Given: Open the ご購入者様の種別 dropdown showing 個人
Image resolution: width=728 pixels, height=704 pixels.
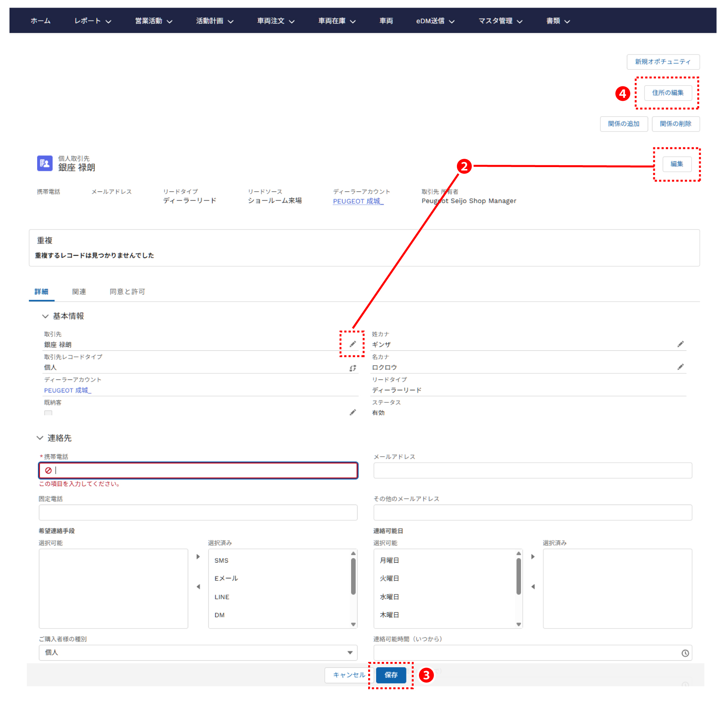Looking at the screenshot, I should (x=198, y=652).
